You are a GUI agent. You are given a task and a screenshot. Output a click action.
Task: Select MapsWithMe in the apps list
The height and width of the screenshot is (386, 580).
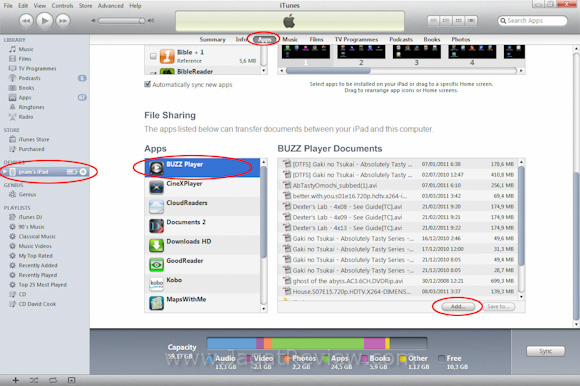pos(202,302)
